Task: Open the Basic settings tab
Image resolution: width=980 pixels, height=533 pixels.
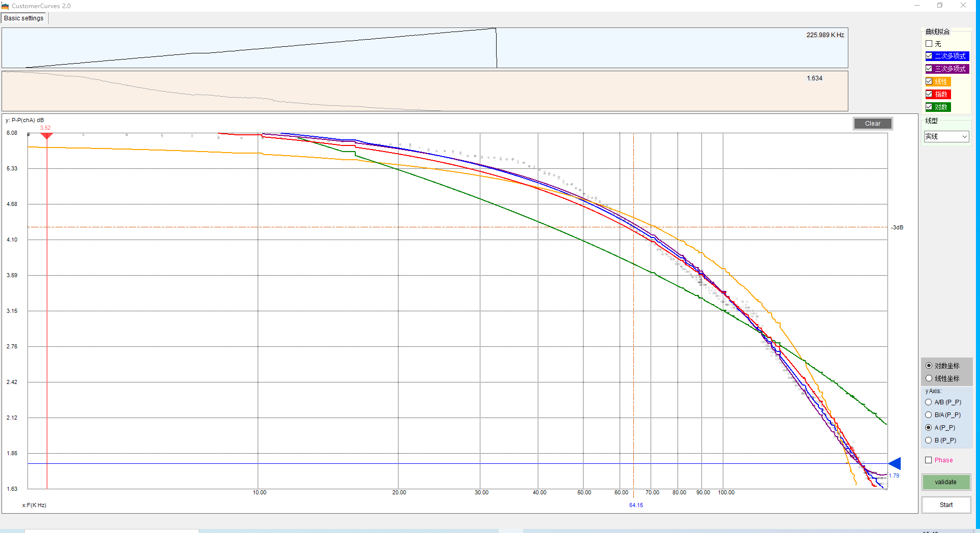Action: tap(24, 18)
